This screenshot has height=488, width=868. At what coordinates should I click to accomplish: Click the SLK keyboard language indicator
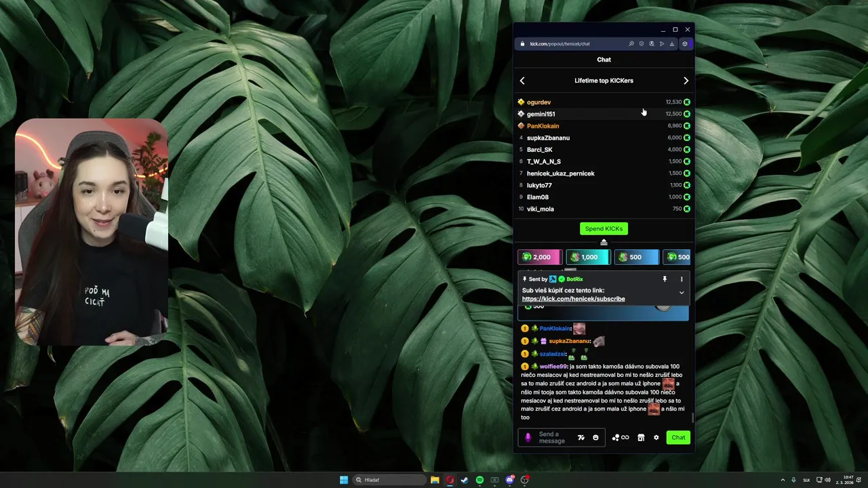(x=806, y=480)
